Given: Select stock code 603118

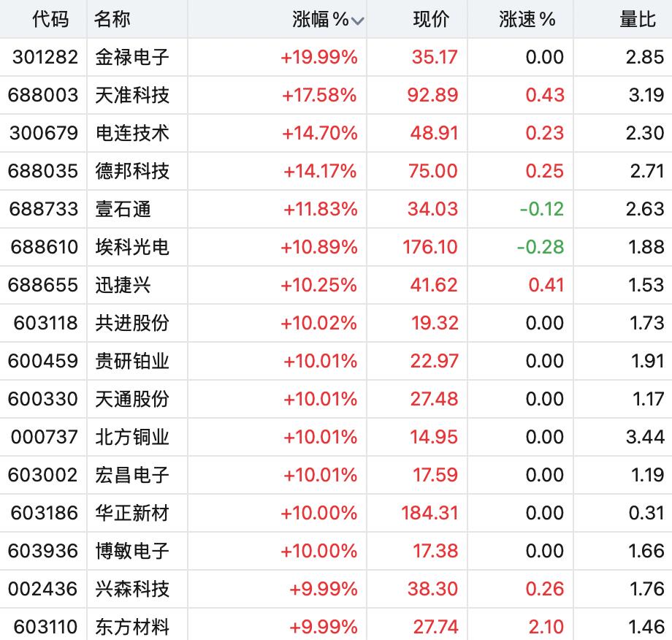Looking at the screenshot, I should coord(45,323).
